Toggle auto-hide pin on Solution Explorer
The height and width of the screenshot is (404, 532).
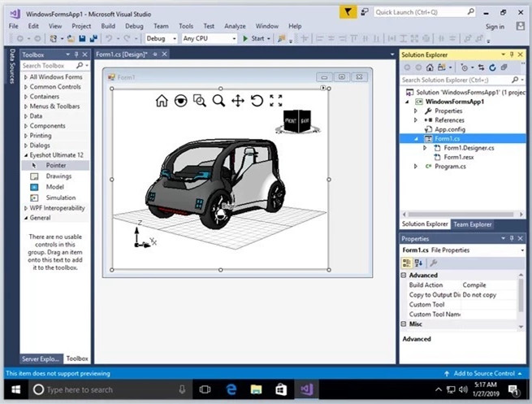click(512, 54)
